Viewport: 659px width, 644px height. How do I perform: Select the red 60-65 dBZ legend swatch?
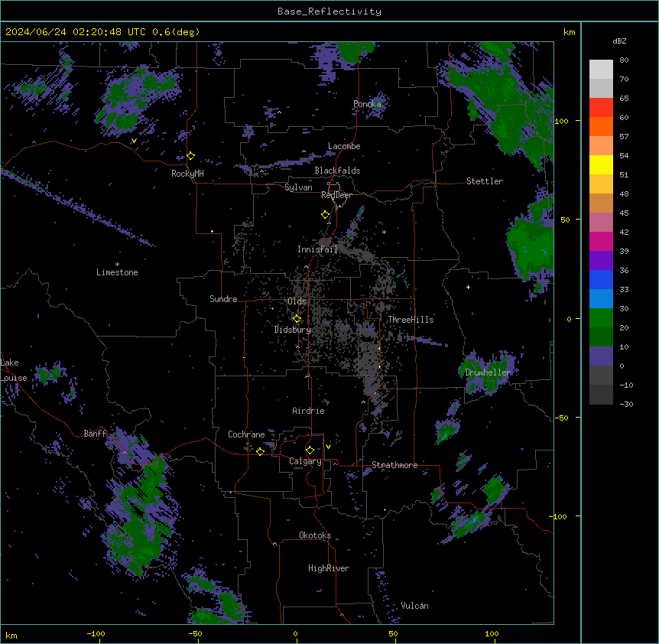(601, 108)
